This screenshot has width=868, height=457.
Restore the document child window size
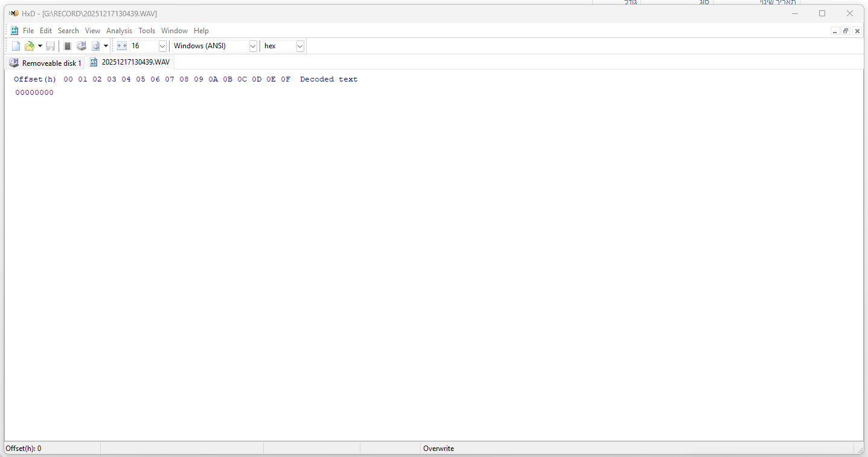846,30
